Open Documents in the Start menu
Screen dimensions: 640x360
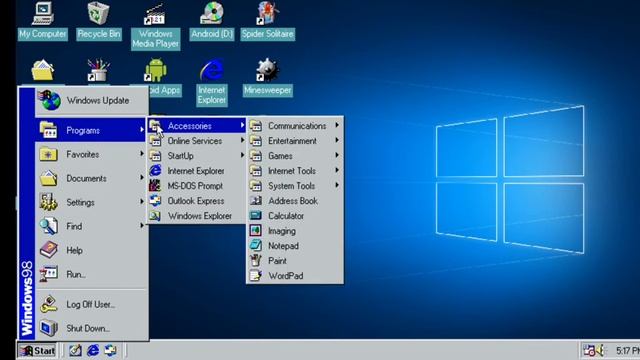click(91, 178)
